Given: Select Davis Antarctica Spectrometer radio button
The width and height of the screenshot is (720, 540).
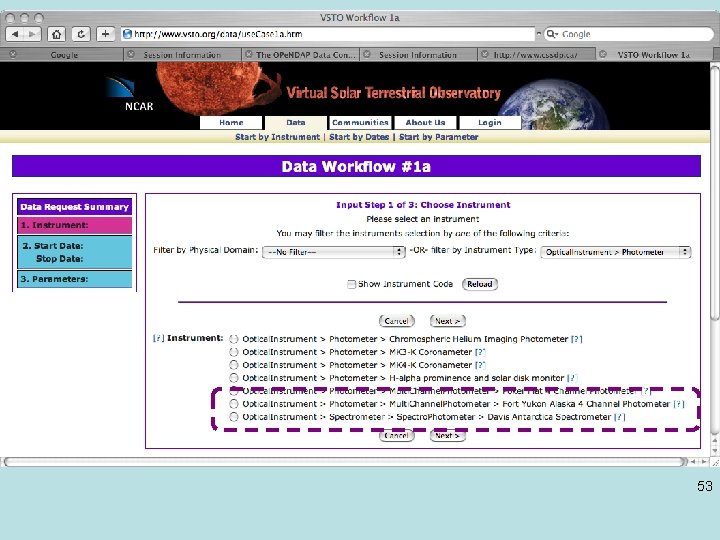Looking at the screenshot, I should (x=234, y=416).
